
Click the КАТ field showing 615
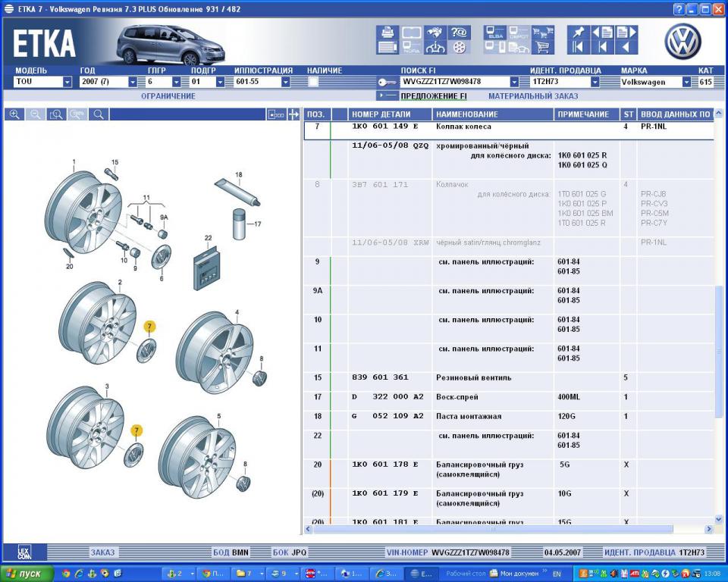(x=705, y=82)
